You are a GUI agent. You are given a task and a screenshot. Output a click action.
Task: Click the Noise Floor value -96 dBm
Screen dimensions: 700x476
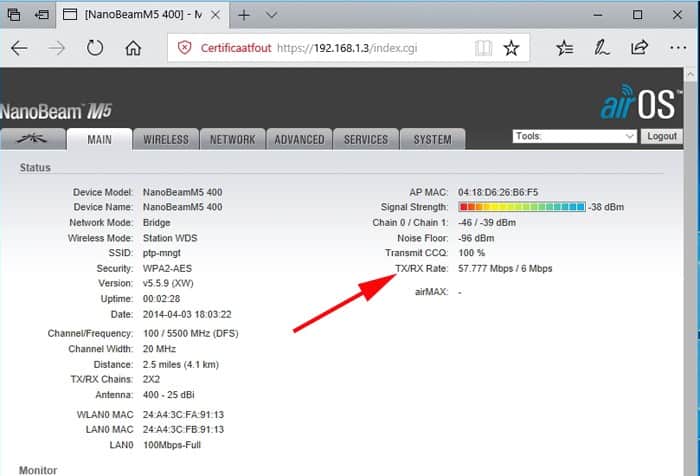[x=476, y=238]
